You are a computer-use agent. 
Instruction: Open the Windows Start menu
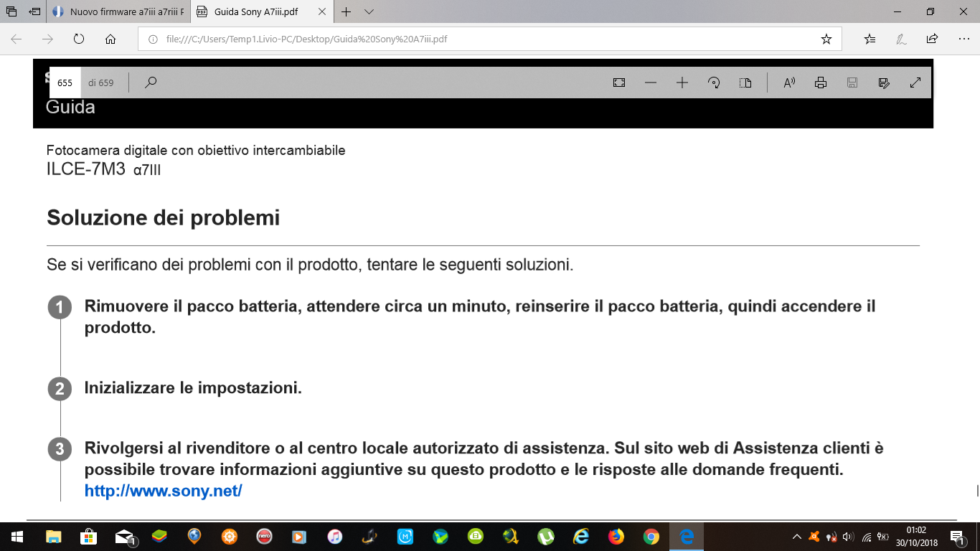[x=17, y=536]
